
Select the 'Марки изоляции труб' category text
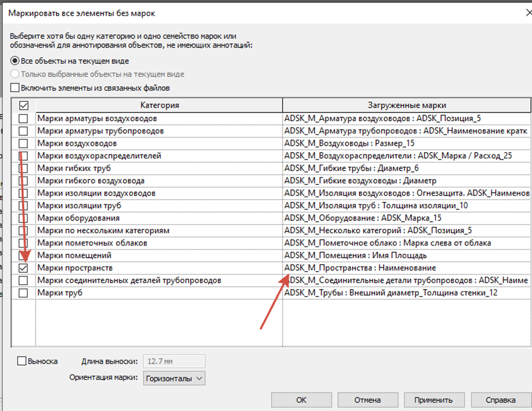tap(79, 205)
